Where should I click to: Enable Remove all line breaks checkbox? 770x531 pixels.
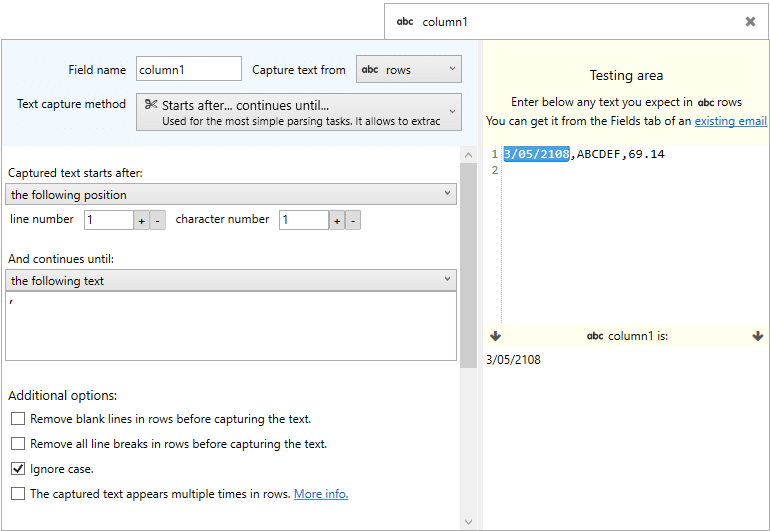18,444
